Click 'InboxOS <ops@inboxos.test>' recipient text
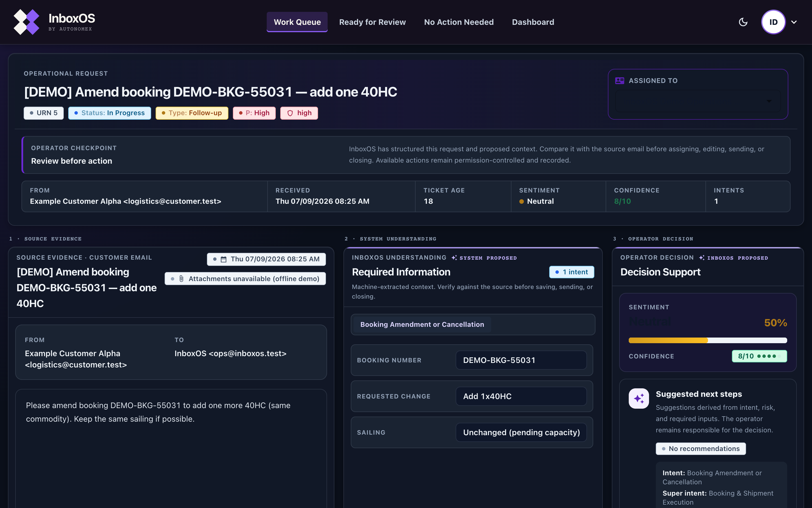The image size is (812, 508). [x=231, y=353]
